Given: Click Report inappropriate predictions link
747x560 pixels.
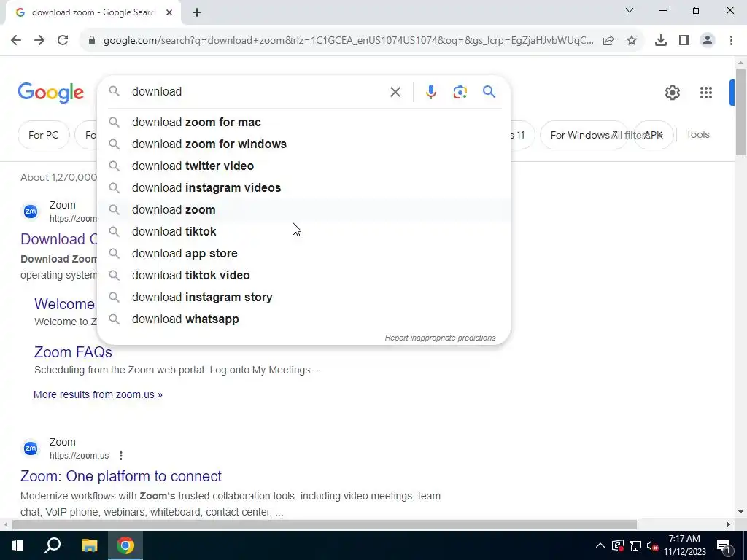Looking at the screenshot, I should click(x=440, y=338).
